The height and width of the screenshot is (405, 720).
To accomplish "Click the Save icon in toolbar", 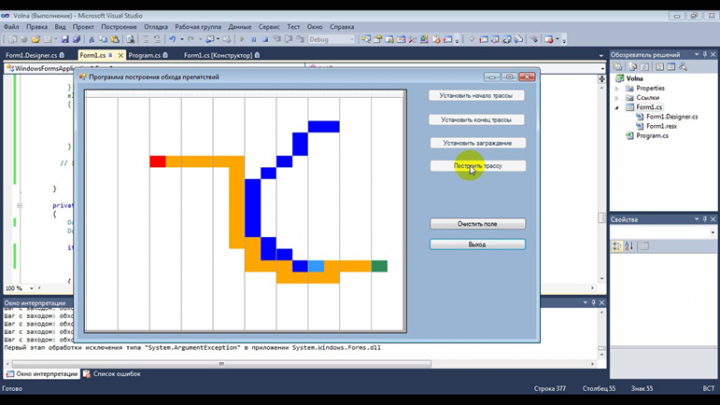I will click(x=65, y=39).
